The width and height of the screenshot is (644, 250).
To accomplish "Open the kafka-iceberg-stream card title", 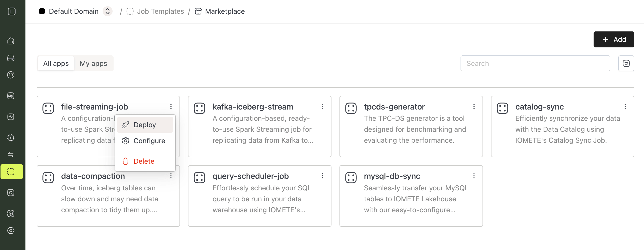I will pyautogui.click(x=253, y=107).
